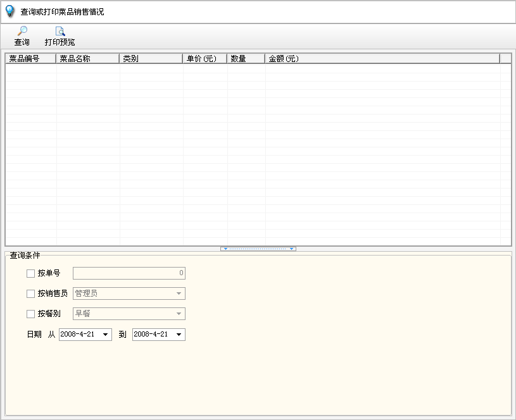Open the end date picker dropdown
Viewport: 516px width, 420px height.
179,335
